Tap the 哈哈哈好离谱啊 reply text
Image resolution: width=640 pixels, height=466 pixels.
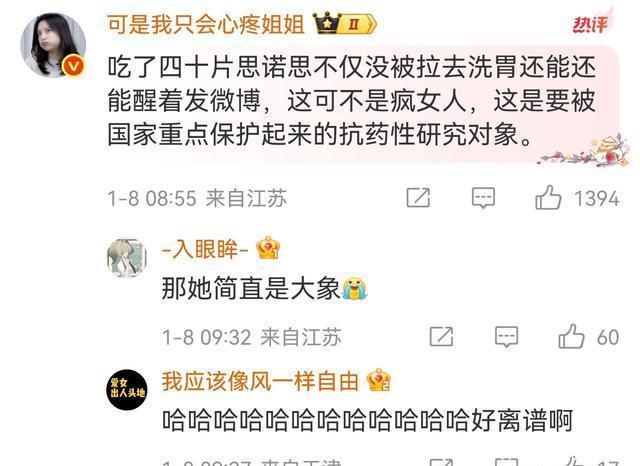point(367,420)
